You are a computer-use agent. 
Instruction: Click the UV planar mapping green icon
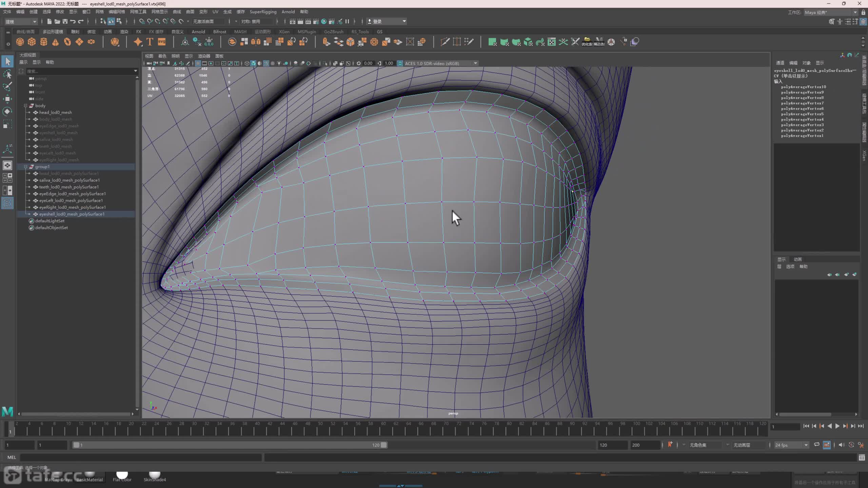[492, 42]
